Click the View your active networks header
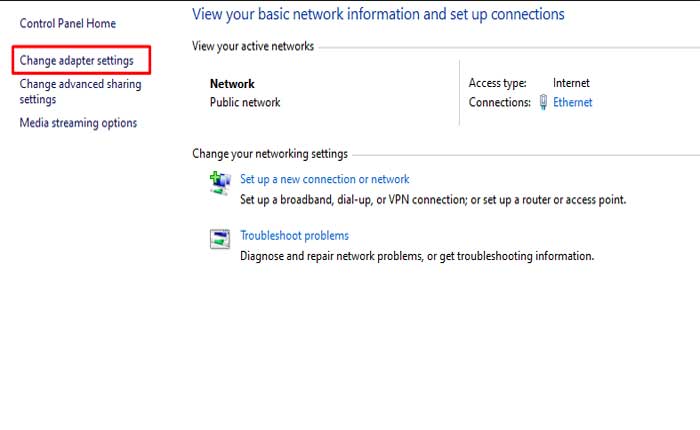The image size is (700, 430). point(251,47)
